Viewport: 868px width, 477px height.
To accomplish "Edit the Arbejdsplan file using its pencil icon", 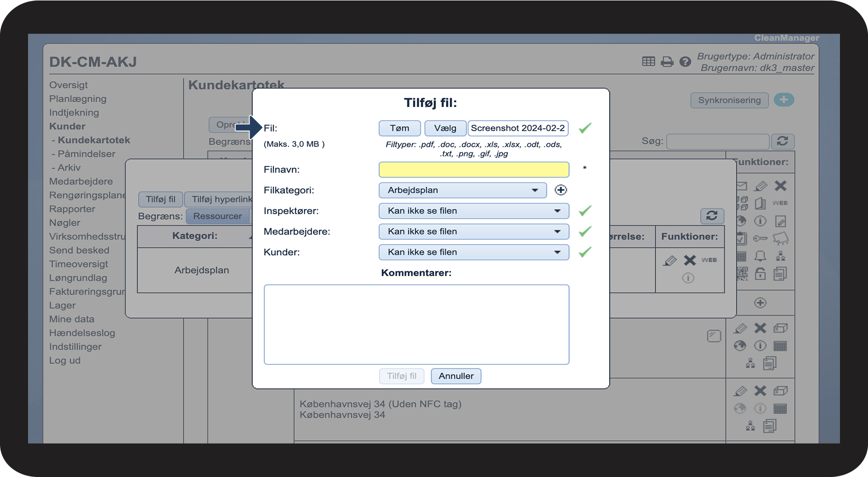I will pyautogui.click(x=670, y=260).
